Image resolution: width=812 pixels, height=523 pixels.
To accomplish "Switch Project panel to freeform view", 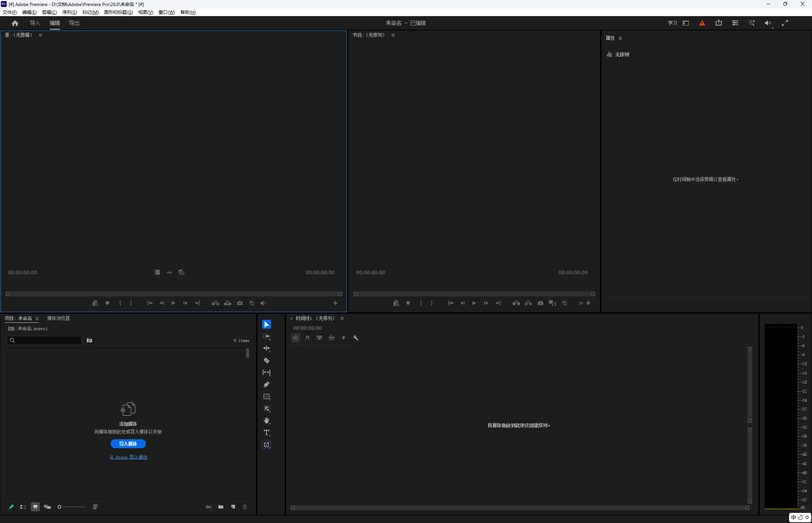I will point(47,507).
